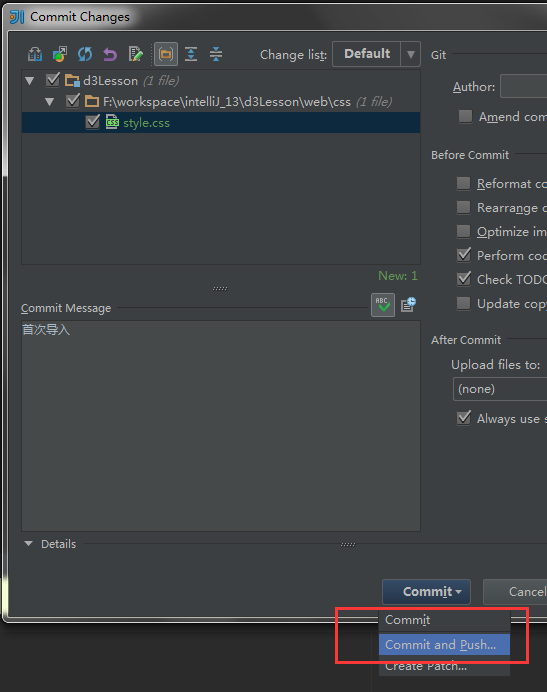Open the commit message history icon
The image size is (547, 692).
coord(408,304)
